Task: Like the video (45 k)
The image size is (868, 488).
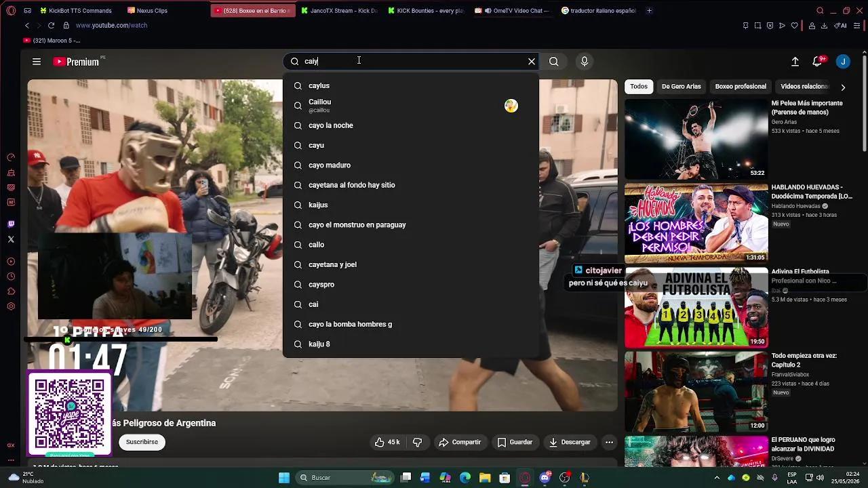Action: [387, 442]
